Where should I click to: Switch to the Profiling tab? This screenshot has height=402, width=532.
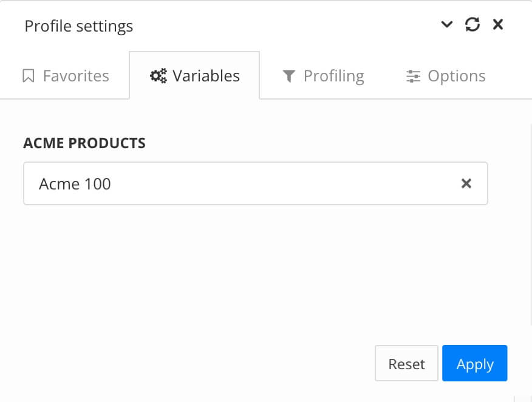[323, 75]
